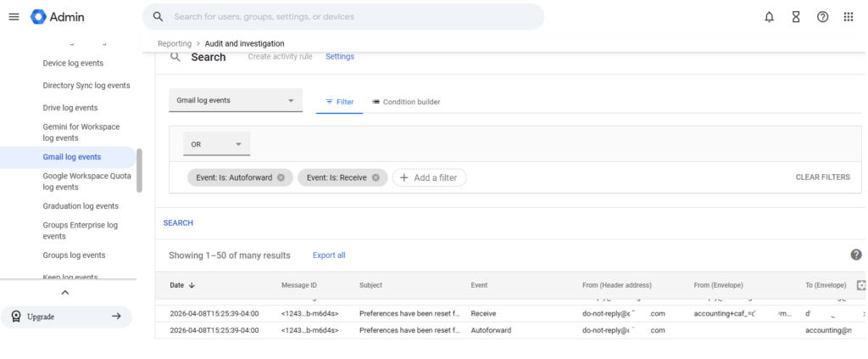Remove the Autoforward event filter chip
Screen dimensions: 868x359
coord(281,177)
